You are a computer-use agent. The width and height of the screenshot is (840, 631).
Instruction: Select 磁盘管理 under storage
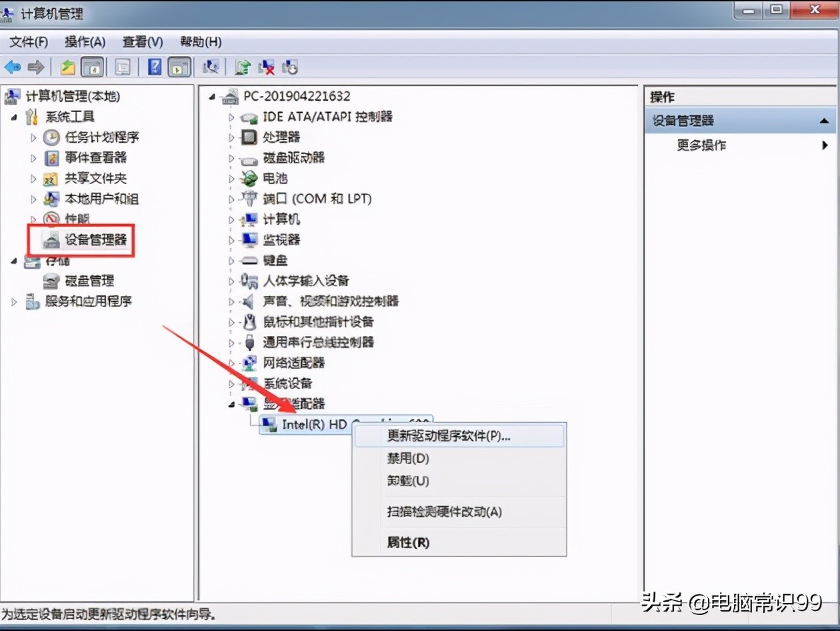[x=89, y=281]
